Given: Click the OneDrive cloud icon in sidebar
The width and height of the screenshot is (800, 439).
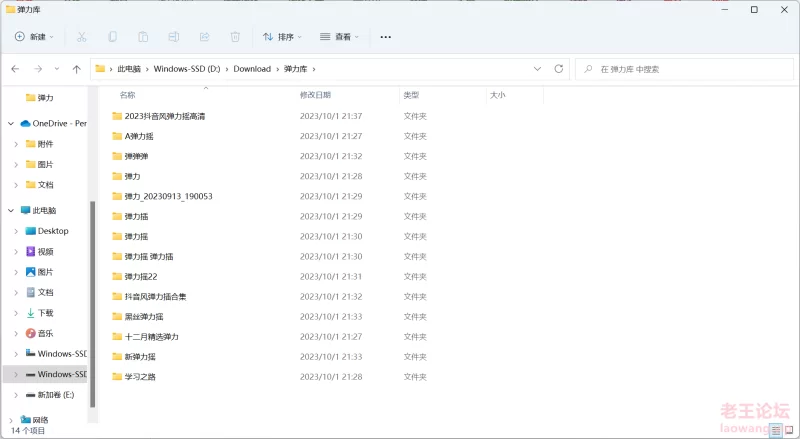Looking at the screenshot, I should click(x=26, y=124).
